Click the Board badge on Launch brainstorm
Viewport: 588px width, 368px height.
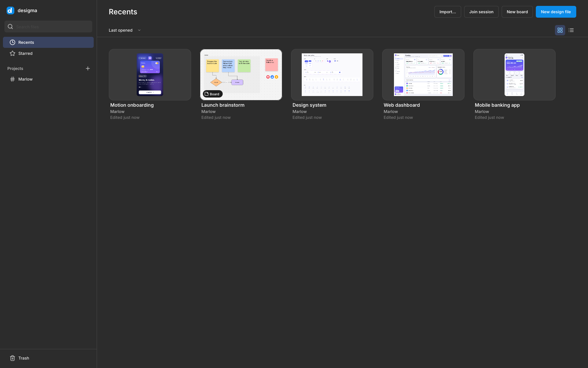(213, 94)
